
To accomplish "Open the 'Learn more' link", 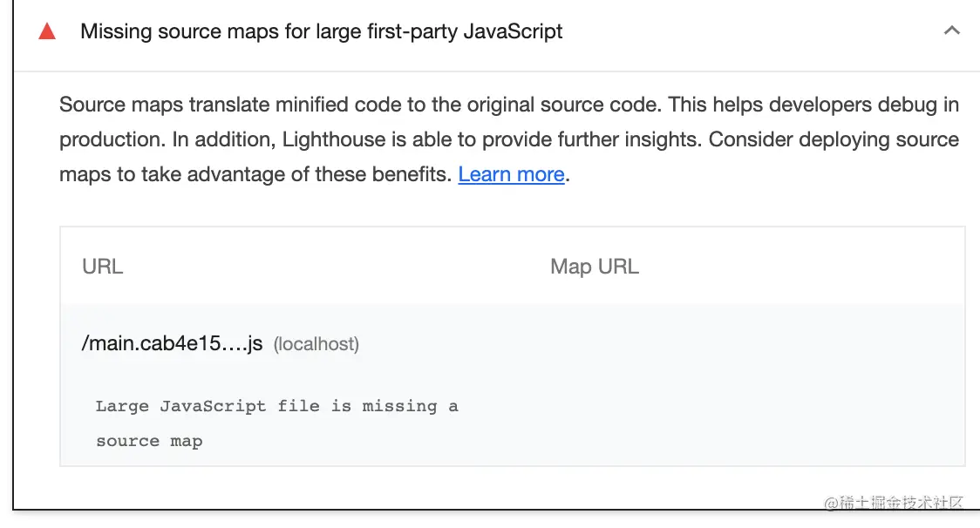I will pyautogui.click(x=511, y=174).
